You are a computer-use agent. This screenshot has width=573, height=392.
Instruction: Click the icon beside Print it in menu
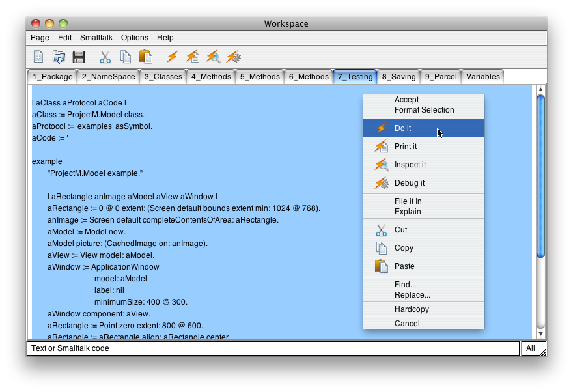point(382,147)
